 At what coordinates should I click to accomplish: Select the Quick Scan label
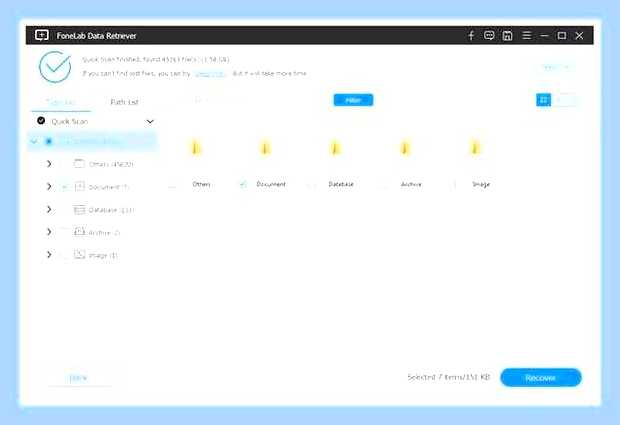click(70, 121)
